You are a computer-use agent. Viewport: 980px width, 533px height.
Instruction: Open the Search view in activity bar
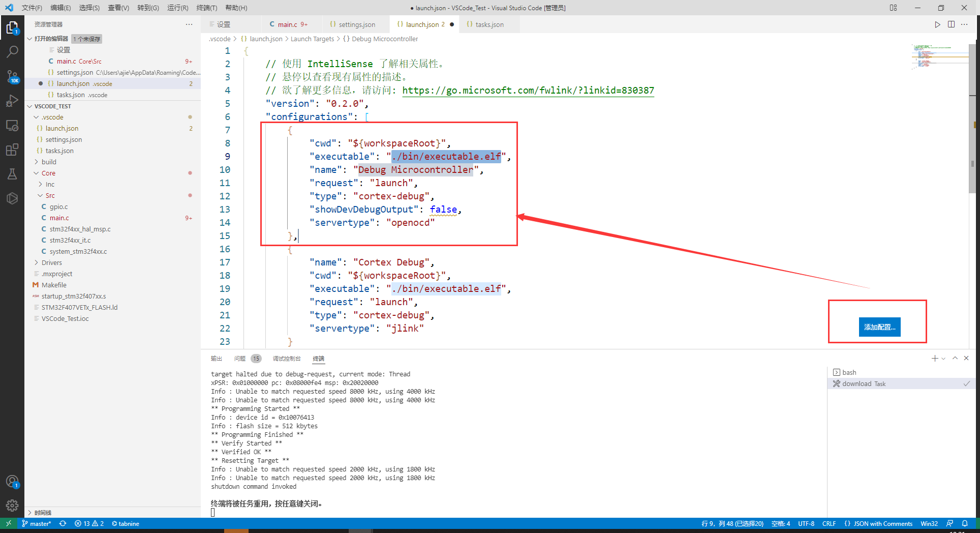tap(12, 52)
